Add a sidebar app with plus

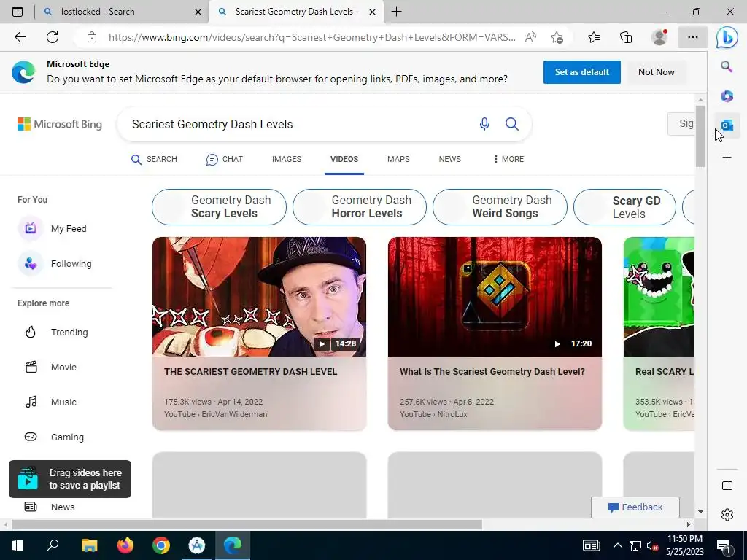(727, 157)
